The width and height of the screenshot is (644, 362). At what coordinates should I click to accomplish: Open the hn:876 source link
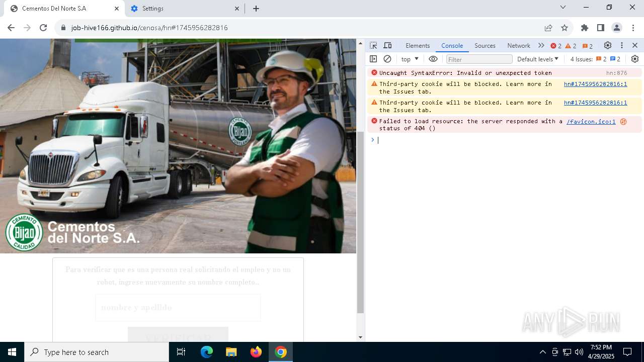click(x=616, y=73)
